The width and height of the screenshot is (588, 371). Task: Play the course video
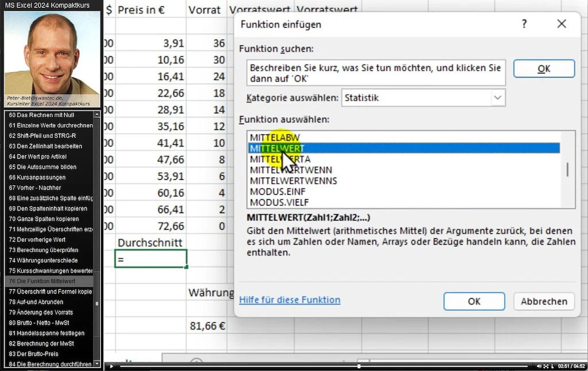pyautogui.click(x=111, y=366)
